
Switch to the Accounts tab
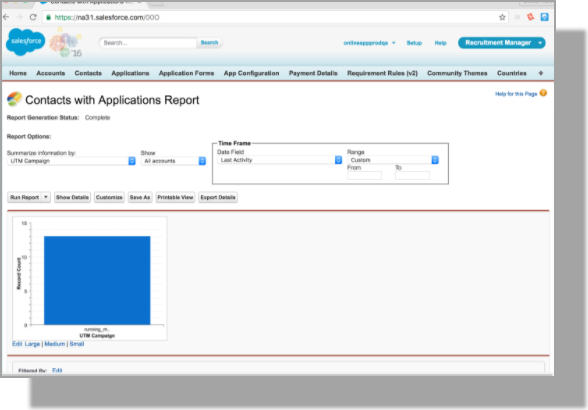(51, 73)
